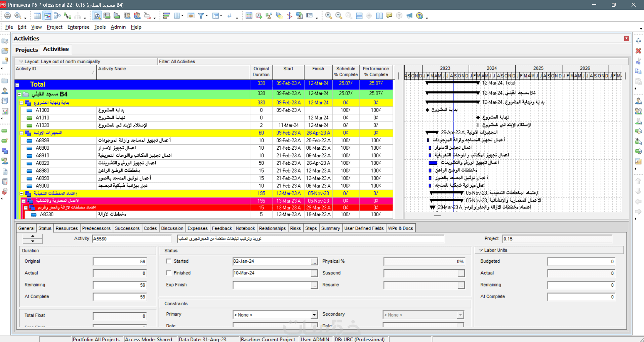Click the Filter funnel icon
644x342 pixels.
pyautogui.click(x=201, y=16)
